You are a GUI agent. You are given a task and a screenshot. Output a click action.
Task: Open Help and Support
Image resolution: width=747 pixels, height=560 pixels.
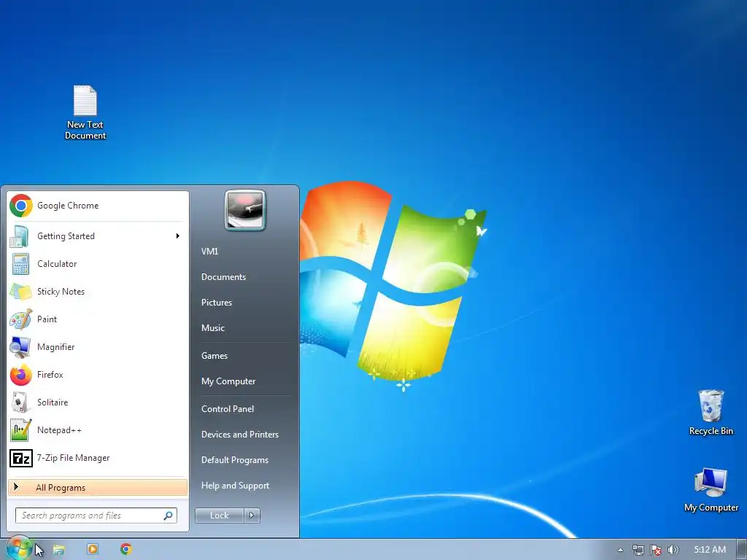pos(235,486)
